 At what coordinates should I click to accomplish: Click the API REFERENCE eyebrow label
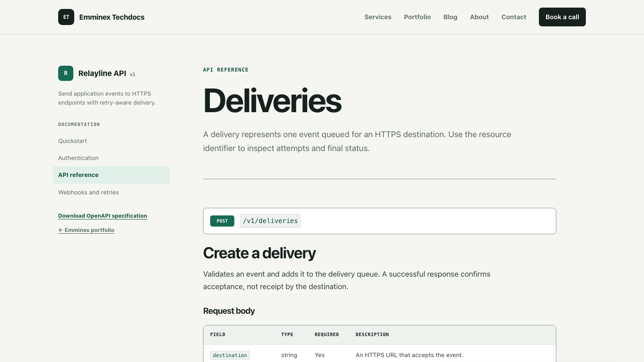pos(226,70)
